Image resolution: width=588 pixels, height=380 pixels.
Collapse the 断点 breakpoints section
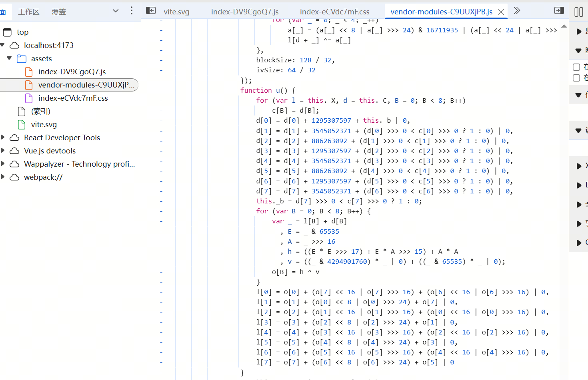pyautogui.click(x=578, y=51)
